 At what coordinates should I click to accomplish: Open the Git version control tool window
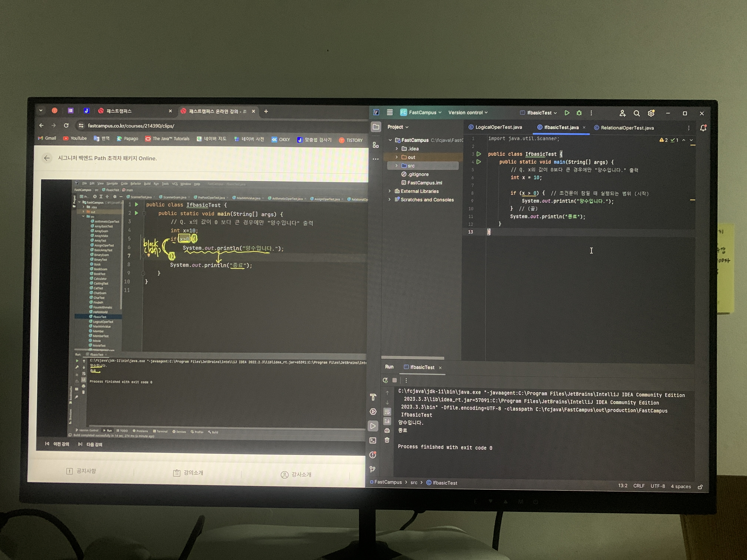click(x=373, y=469)
